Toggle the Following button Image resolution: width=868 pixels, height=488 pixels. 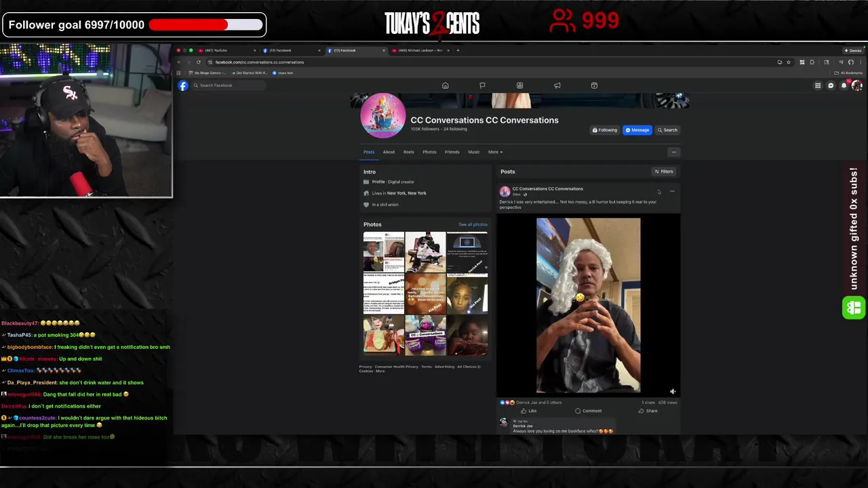605,130
